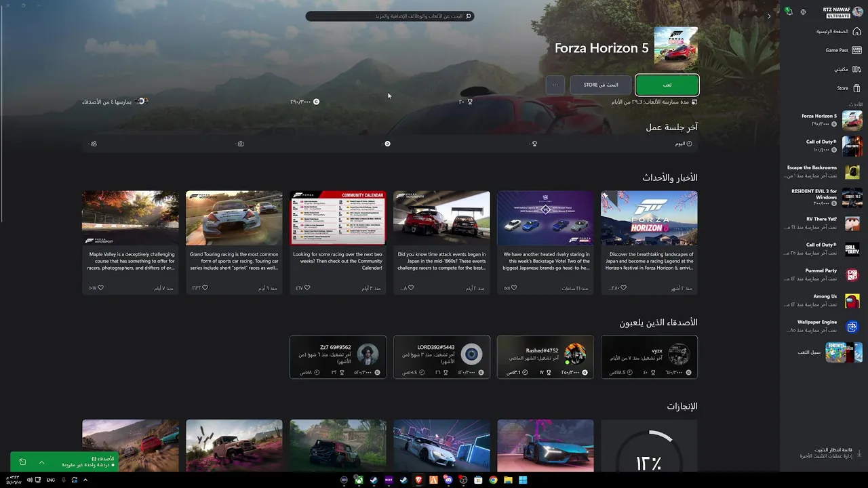This screenshot has height=488, width=868.
Task: Like the Grand Touring racing post
Action: pos(205,288)
